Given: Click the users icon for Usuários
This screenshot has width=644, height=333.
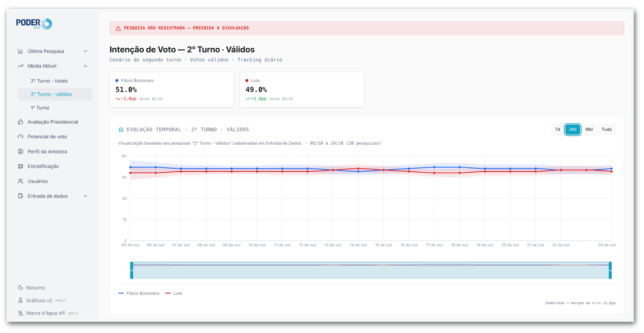Looking at the screenshot, I should pyautogui.click(x=21, y=181).
